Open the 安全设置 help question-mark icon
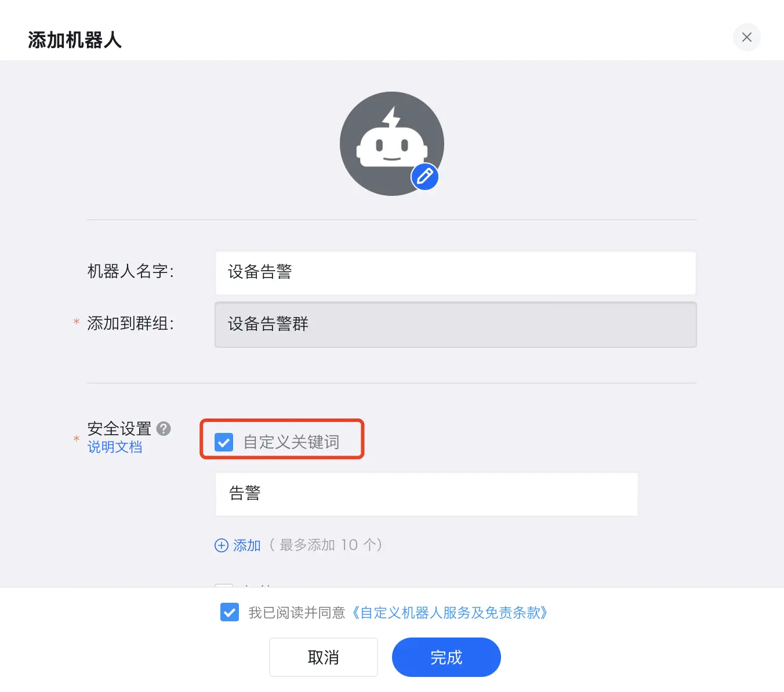Image resolution: width=784 pixels, height=692 pixels. coord(164,428)
